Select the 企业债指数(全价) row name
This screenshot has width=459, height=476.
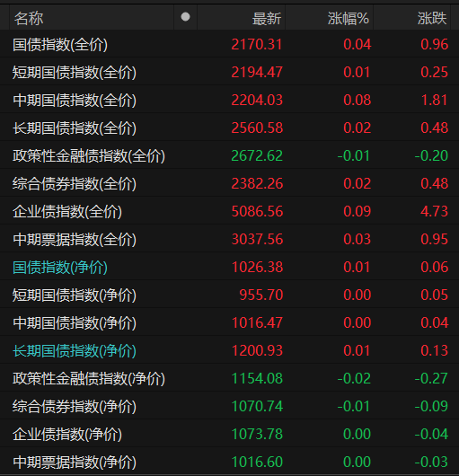click(67, 212)
